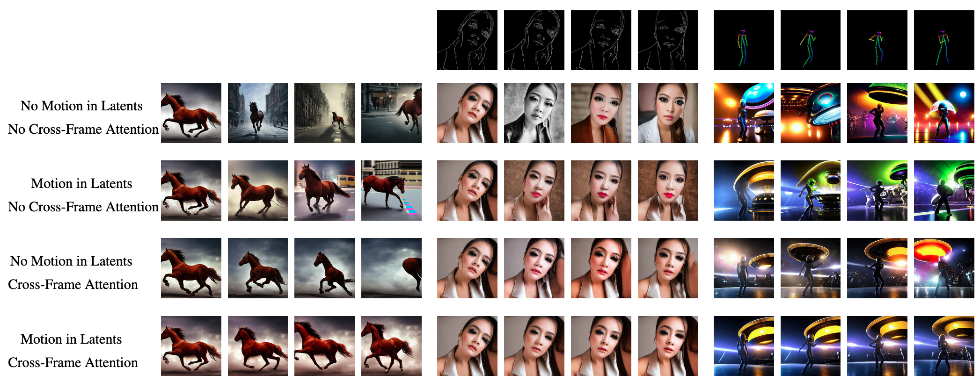Open the horse on beige background image
Viewport: 980px width, 382px height.
pos(258,190)
